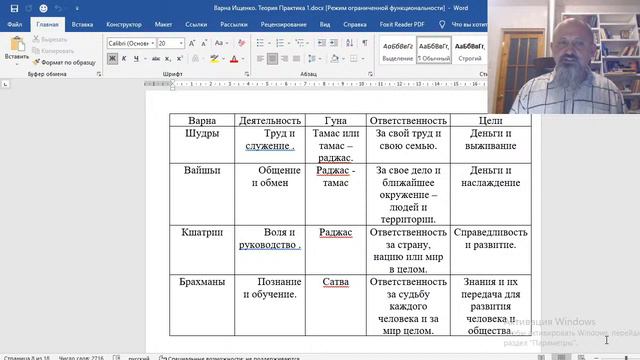Clear all formatting with eraser icon
The width and height of the screenshot is (640, 360).
click(x=241, y=43)
